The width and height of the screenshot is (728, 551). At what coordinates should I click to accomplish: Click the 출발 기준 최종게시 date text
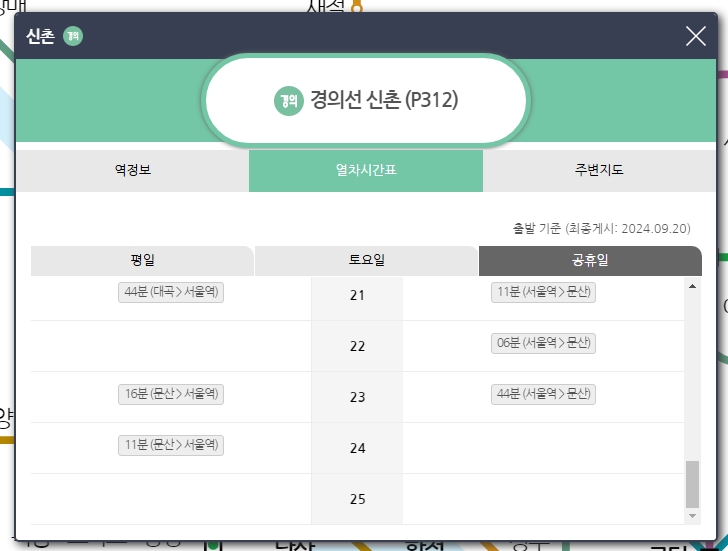click(601, 228)
